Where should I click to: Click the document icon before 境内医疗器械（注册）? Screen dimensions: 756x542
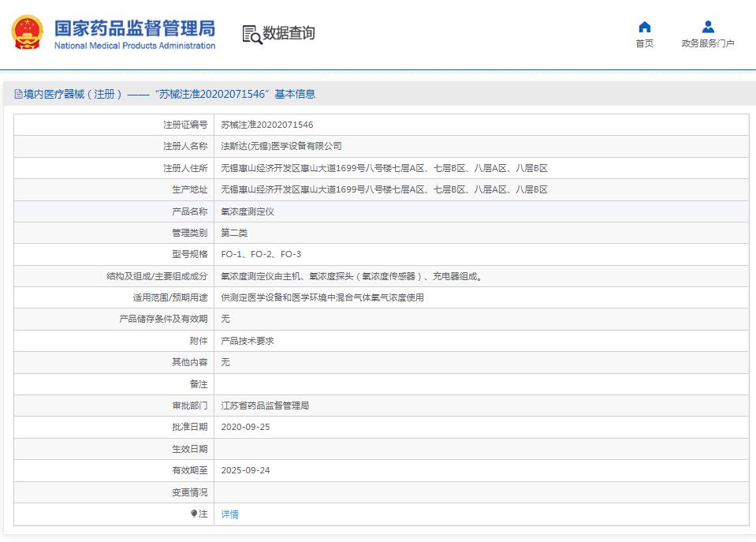[18, 94]
